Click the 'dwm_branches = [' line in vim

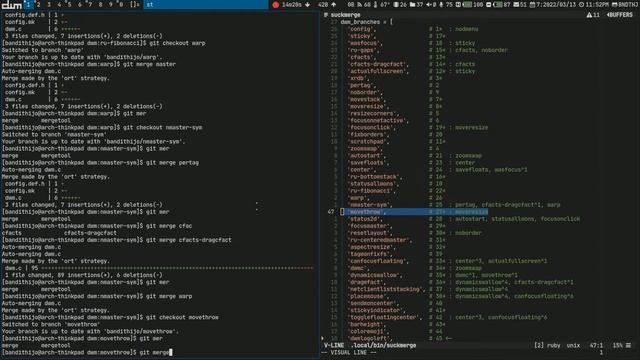(367, 22)
